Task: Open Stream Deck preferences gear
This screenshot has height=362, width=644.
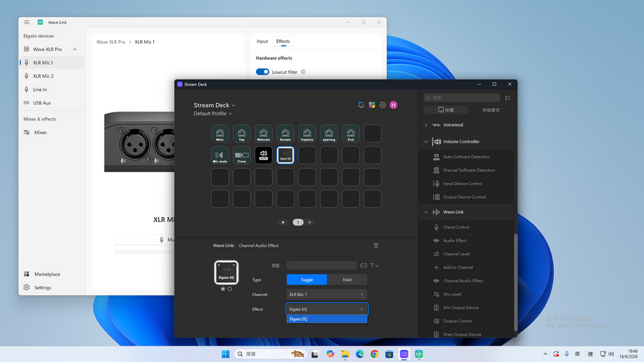Action: click(x=382, y=105)
